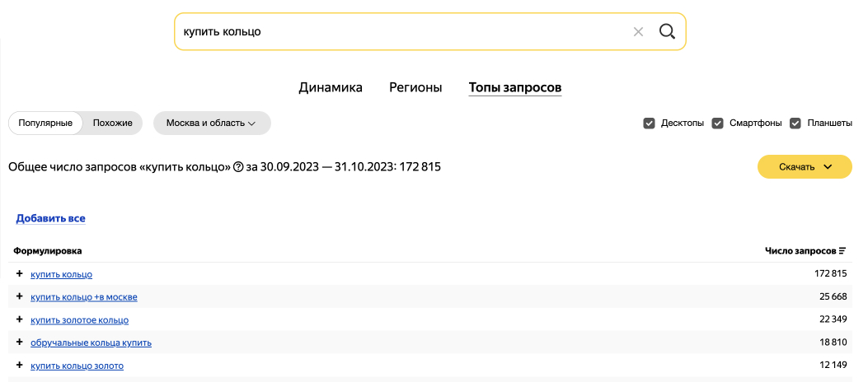Select the Популярные toggle option
This screenshot has width=868, height=382.
(x=45, y=123)
